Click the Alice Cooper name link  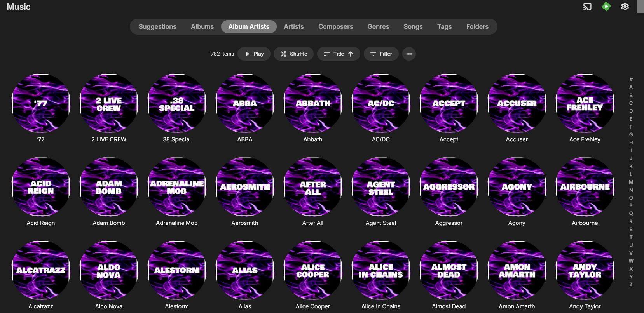click(313, 306)
